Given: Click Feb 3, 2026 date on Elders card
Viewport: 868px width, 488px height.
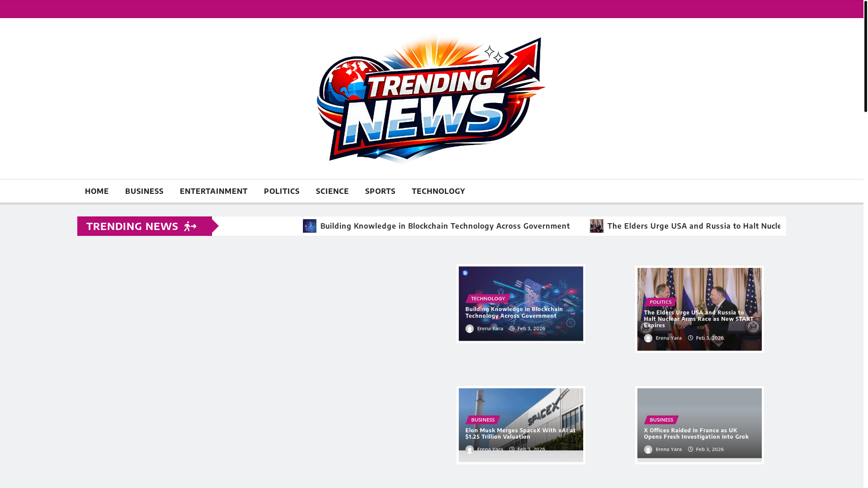Looking at the screenshot, I should [x=710, y=338].
